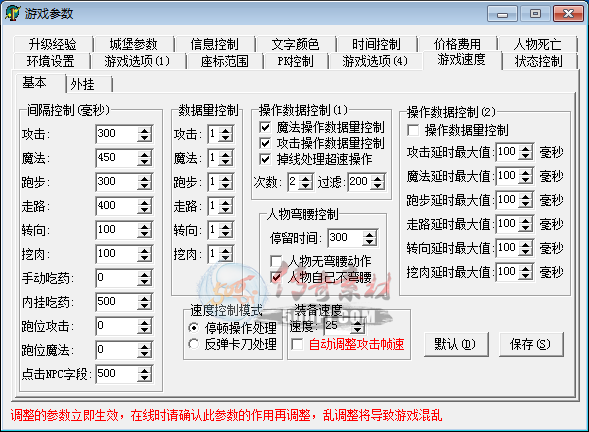The width and height of the screenshot is (589, 432).
Task: Adjust the 点击NPC字段 spinner
Action: tap(145, 374)
